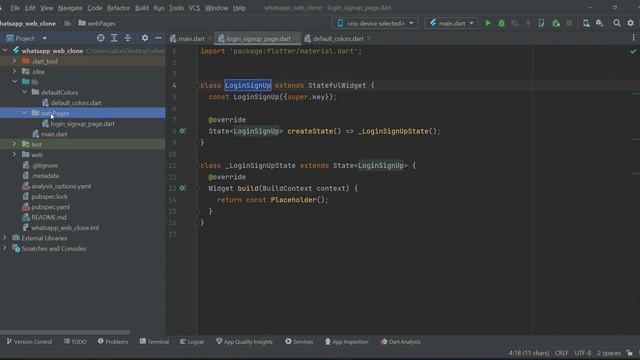Select pubspec.yaml in the project tree
Screen dimensions: 640x360
click(x=50, y=207)
